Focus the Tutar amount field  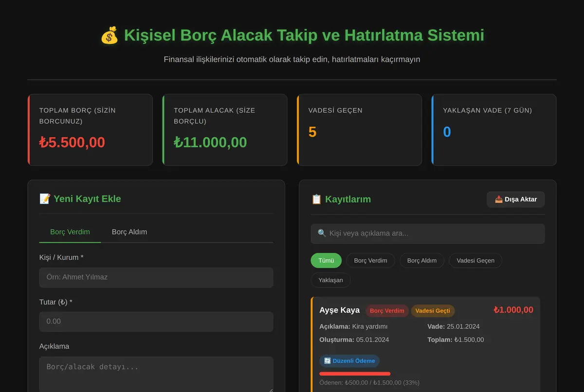156,321
